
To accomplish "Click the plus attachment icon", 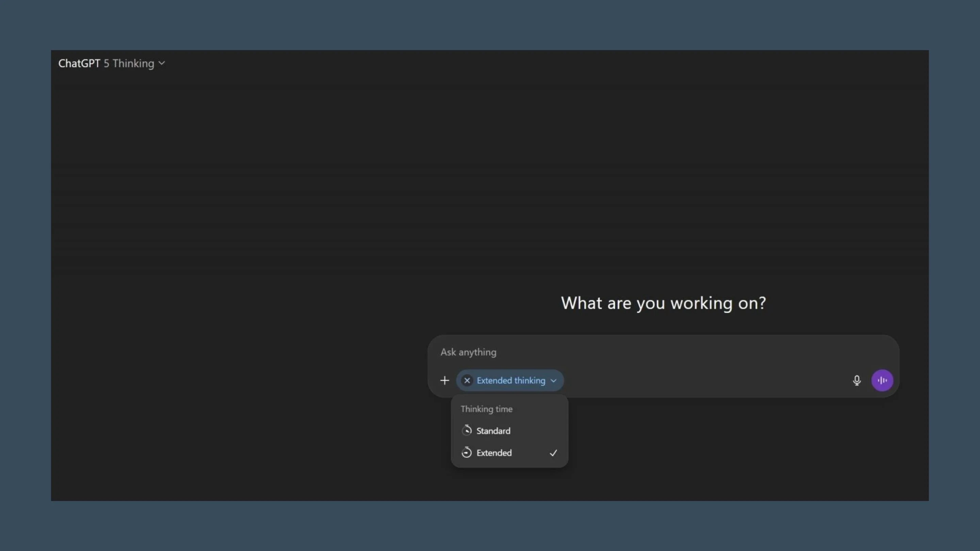I will click(444, 380).
